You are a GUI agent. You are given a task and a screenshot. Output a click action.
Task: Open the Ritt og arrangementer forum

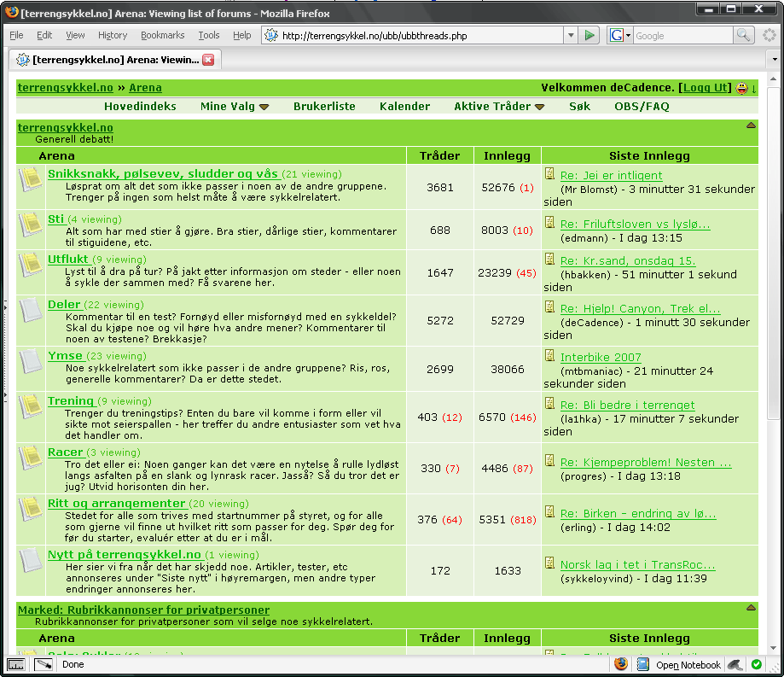tap(117, 504)
